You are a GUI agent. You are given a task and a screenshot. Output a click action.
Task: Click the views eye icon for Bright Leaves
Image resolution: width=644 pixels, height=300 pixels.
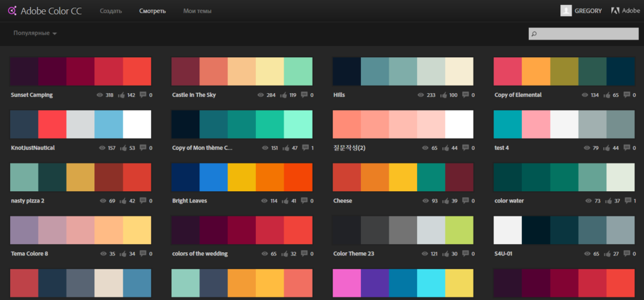(264, 201)
